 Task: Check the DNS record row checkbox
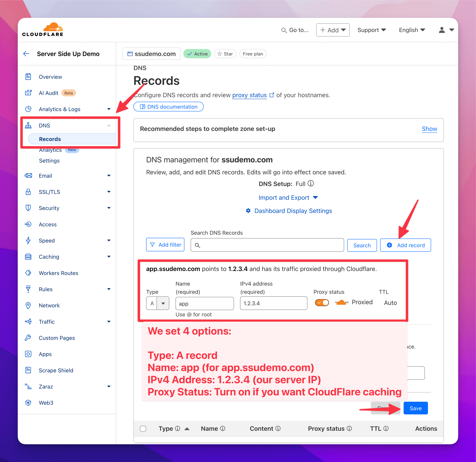coord(145,428)
